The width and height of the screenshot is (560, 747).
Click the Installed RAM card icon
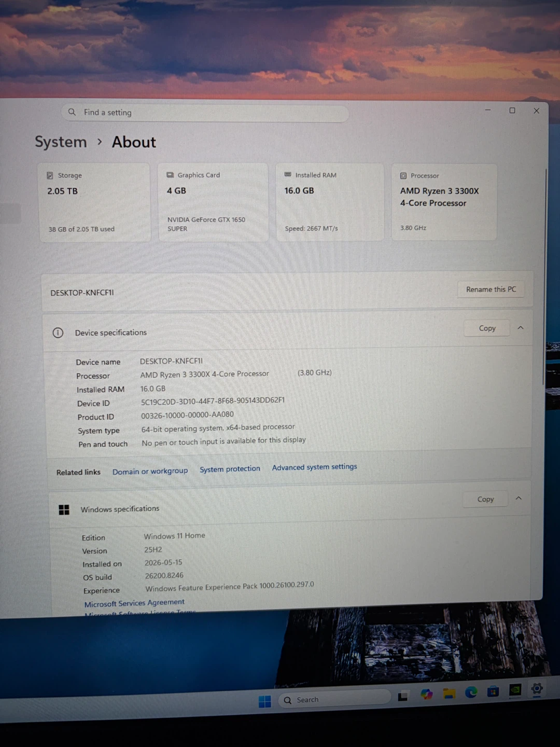pyautogui.click(x=288, y=175)
